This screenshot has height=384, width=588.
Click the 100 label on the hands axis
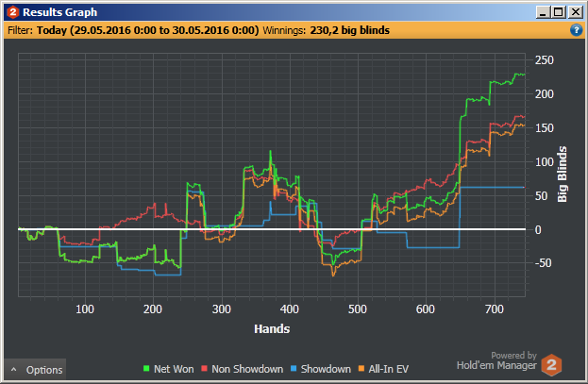(85, 309)
